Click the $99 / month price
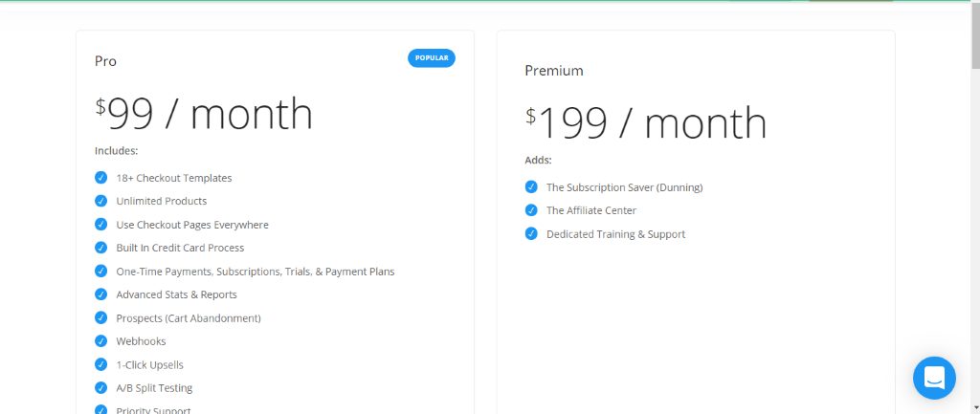Image resolution: width=980 pixels, height=414 pixels. coord(204,114)
